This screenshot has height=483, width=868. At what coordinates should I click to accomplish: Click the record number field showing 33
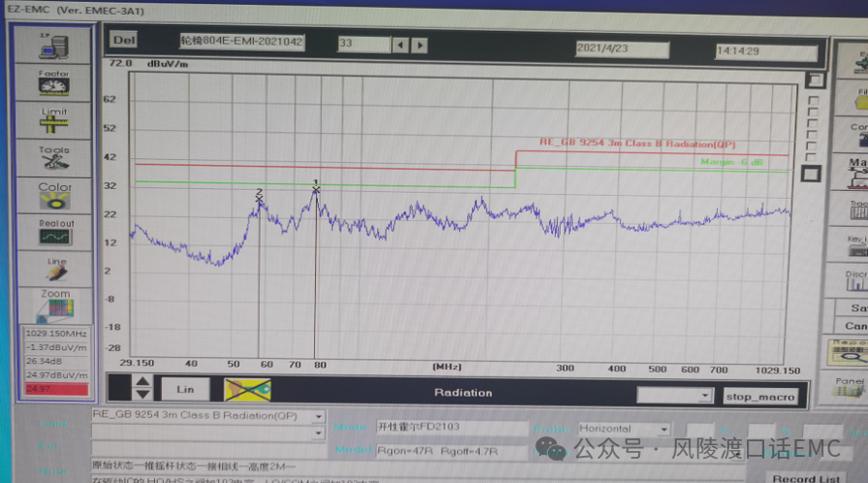(364, 44)
